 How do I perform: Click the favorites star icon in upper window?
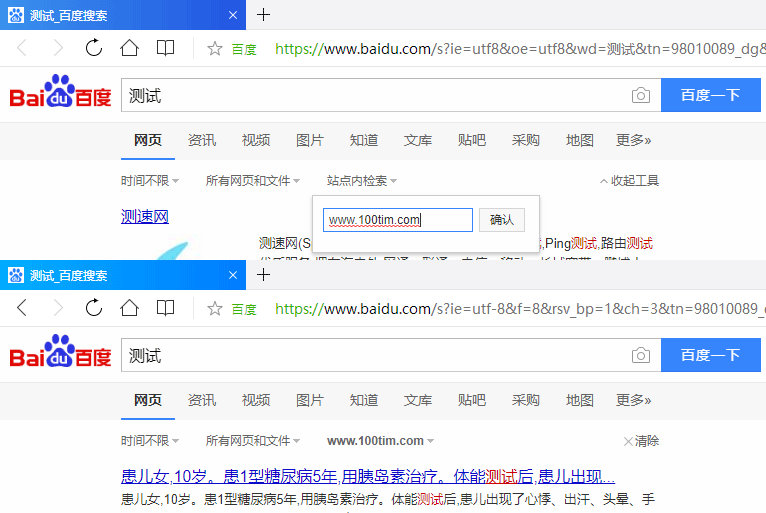tap(214, 48)
